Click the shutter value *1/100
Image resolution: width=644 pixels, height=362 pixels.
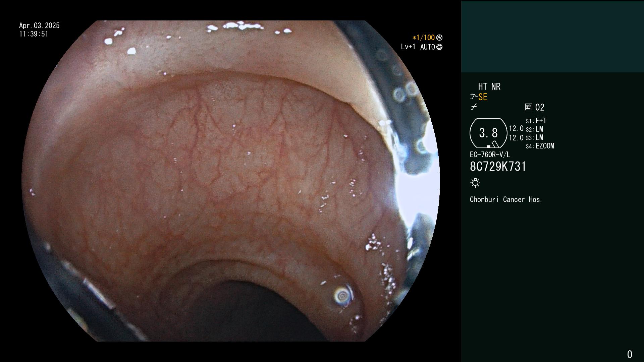pos(423,38)
